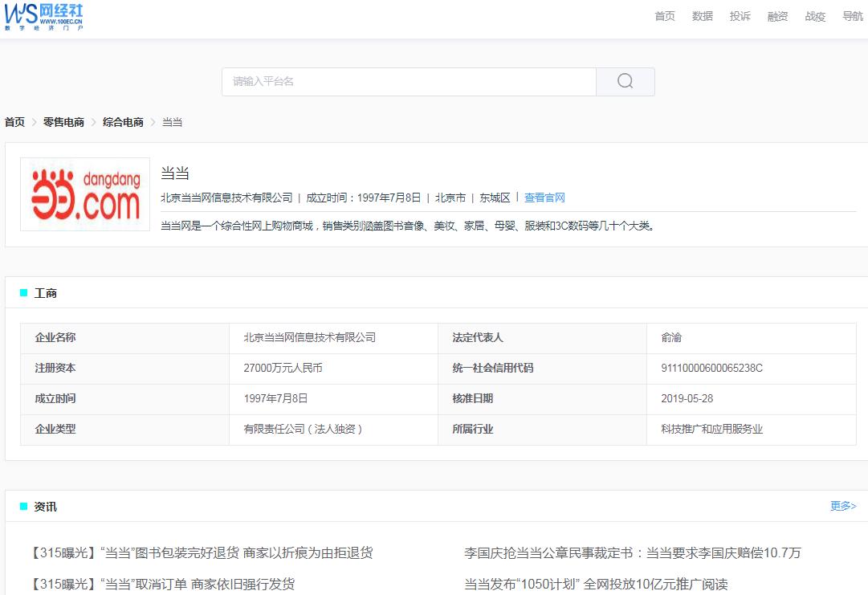Image resolution: width=868 pixels, height=595 pixels.
Task: Open the 当当发布1050计划 news article
Action: [601, 582]
